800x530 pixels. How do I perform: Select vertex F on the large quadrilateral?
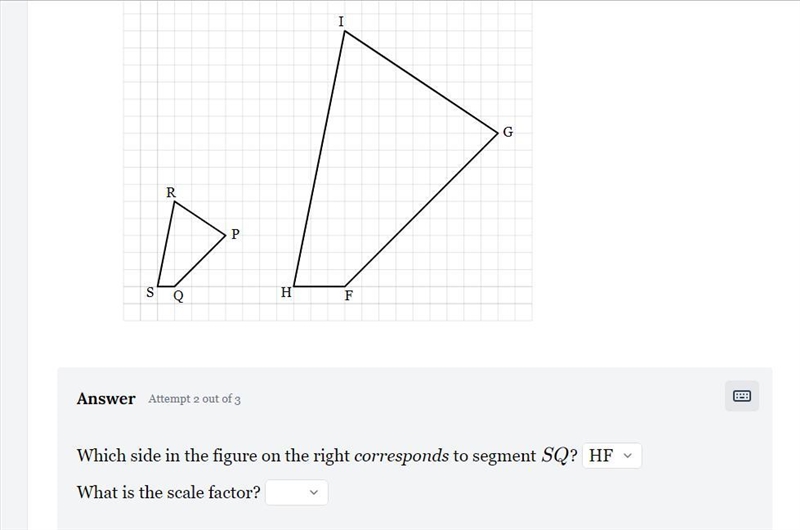[345, 286]
